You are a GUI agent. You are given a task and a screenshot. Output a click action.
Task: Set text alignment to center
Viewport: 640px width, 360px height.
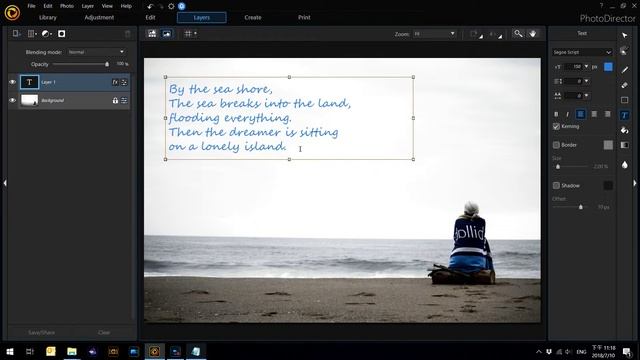(594, 114)
